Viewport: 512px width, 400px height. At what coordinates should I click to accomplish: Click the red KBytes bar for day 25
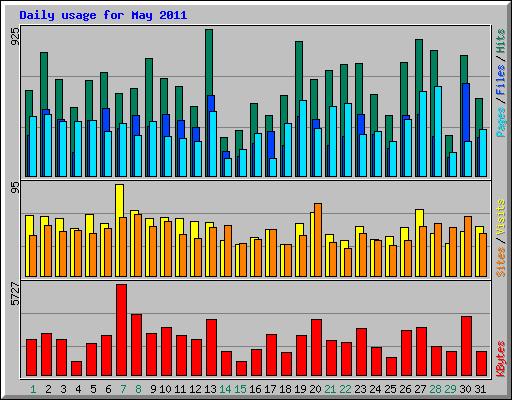(391, 367)
